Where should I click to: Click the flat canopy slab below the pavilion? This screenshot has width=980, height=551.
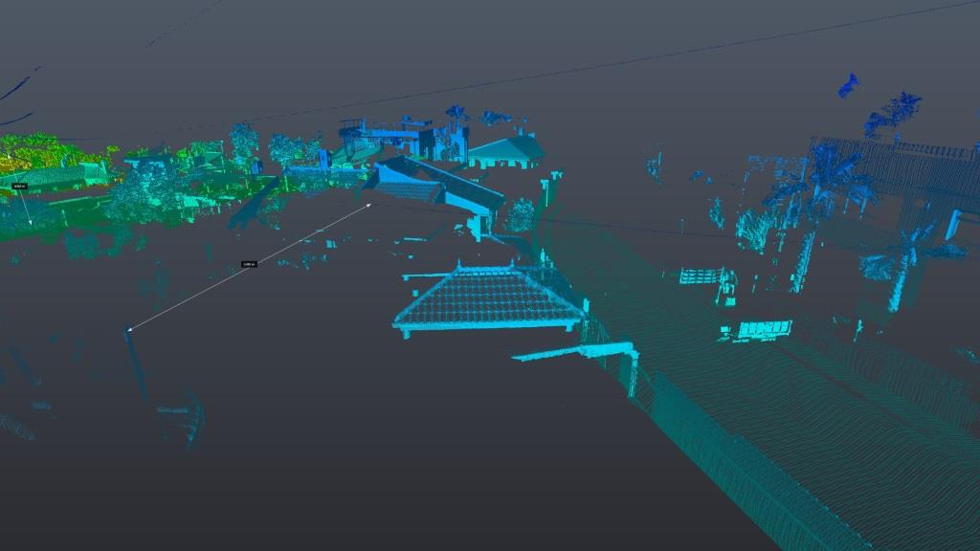572,352
